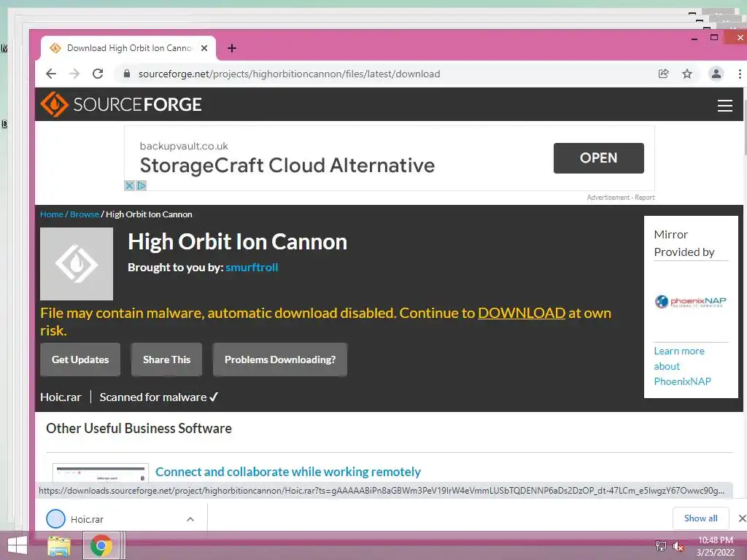Open a new browser tab
The width and height of the screenshot is (747, 560).
pyautogui.click(x=232, y=48)
